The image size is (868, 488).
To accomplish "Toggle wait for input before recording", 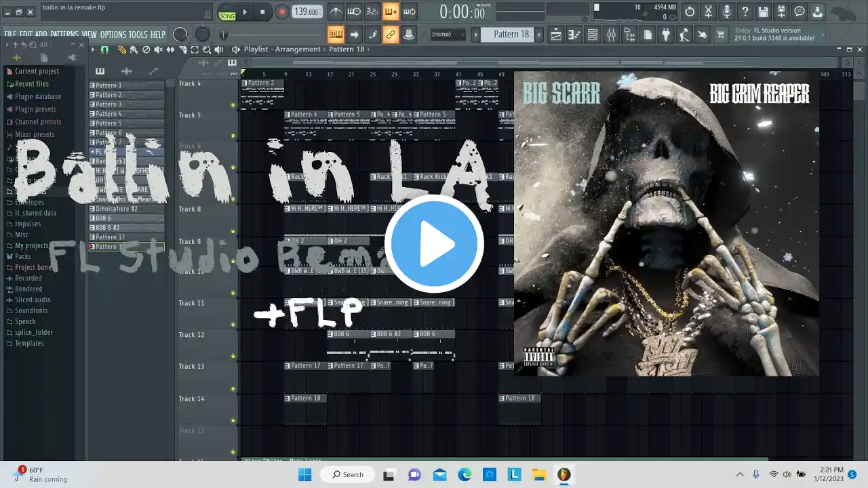I will [354, 12].
